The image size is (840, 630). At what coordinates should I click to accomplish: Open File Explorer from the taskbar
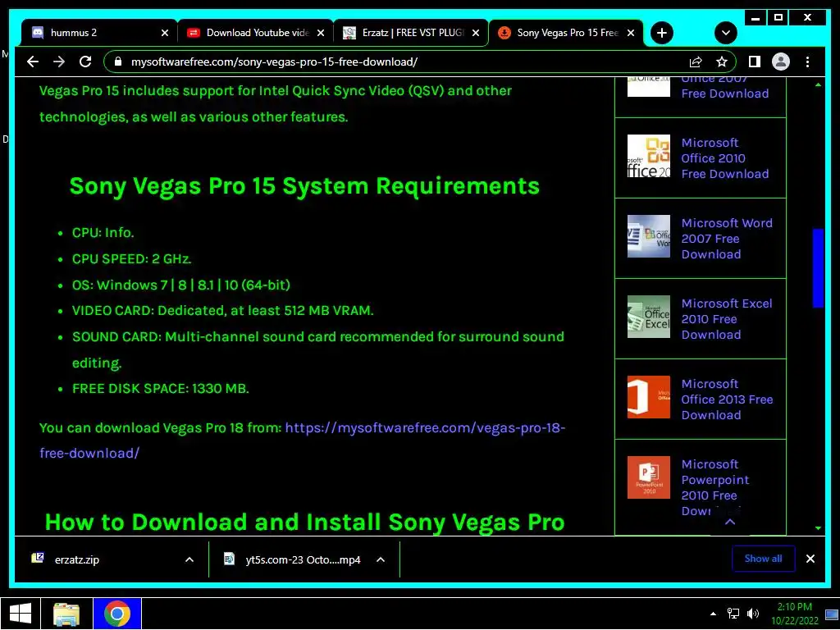pyautogui.click(x=66, y=614)
